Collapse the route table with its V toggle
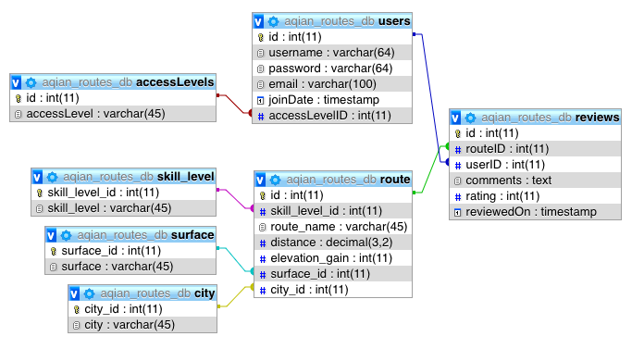The image size is (644, 349). 260,180
